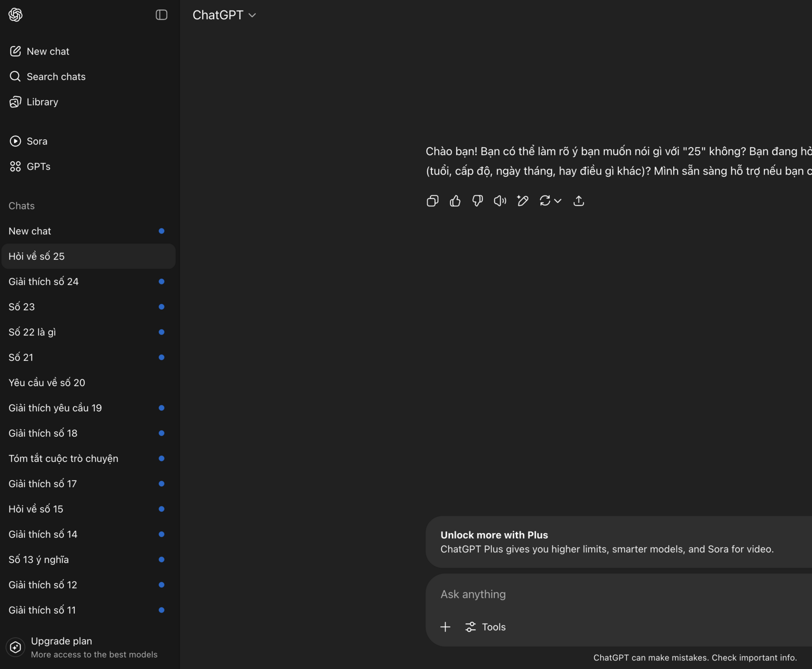
Task: Expand the ChatGPT model selector dropdown
Action: point(224,15)
